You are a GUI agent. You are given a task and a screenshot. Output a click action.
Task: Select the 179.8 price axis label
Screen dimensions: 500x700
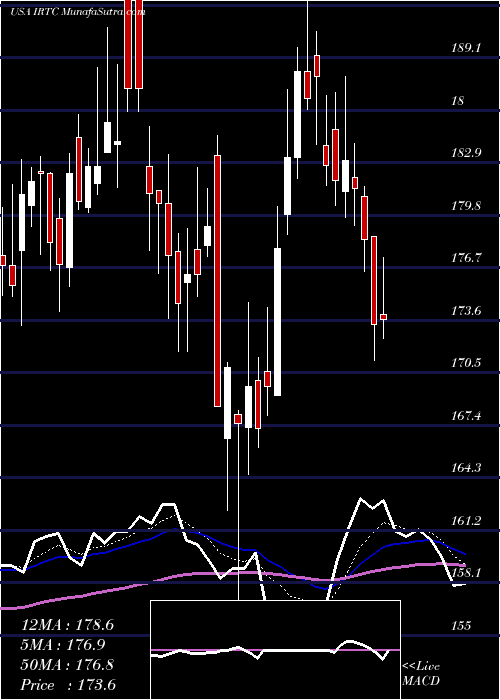(464, 205)
